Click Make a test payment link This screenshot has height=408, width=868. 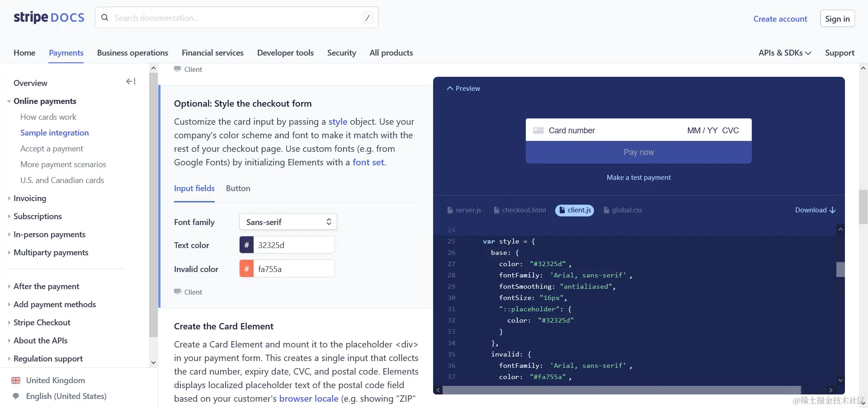639,178
